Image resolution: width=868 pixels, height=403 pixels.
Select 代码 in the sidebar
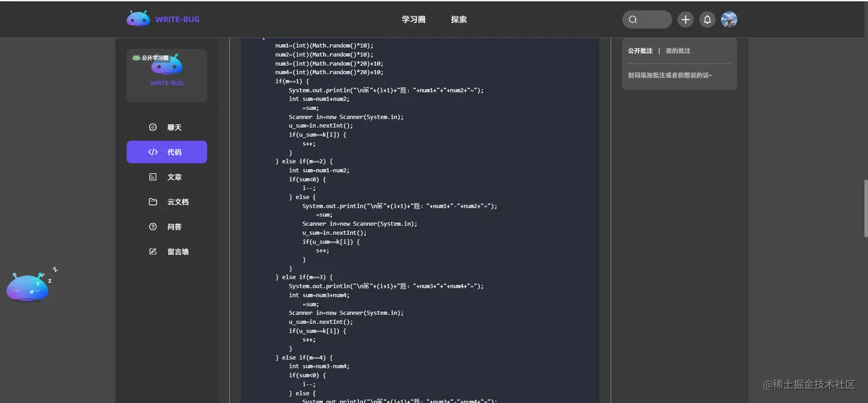click(166, 152)
